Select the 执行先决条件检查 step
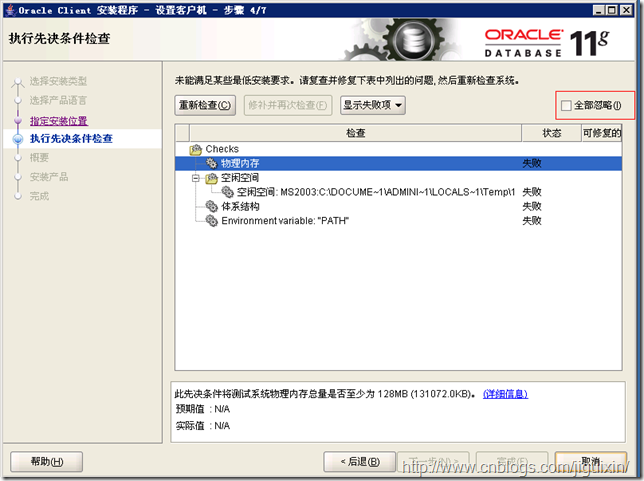 pyautogui.click(x=71, y=138)
